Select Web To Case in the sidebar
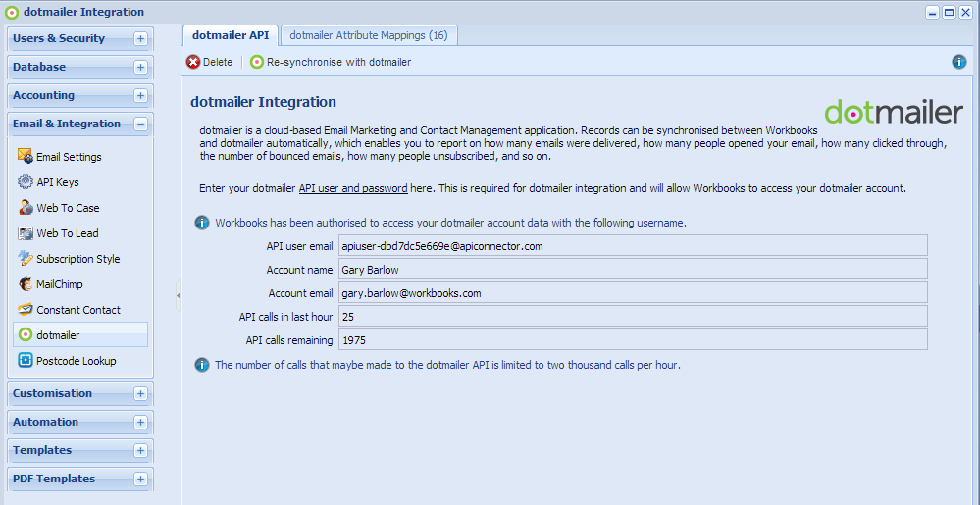 [68, 208]
